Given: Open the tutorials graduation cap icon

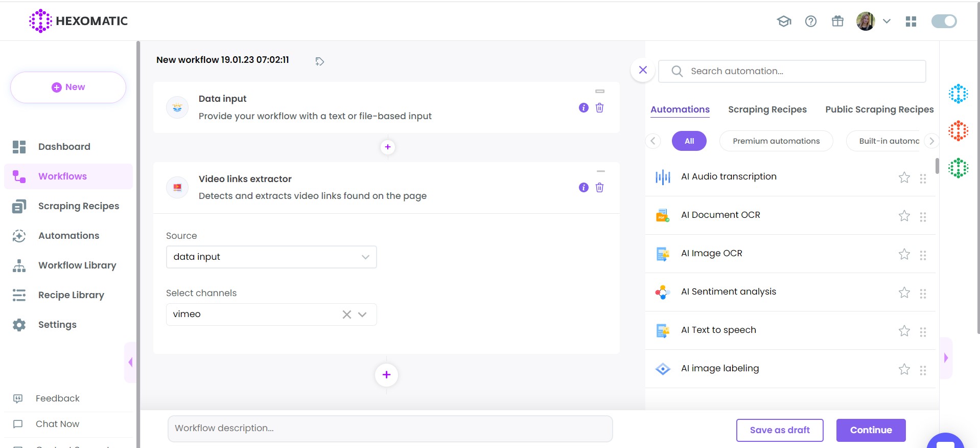Looking at the screenshot, I should coord(784,21).
